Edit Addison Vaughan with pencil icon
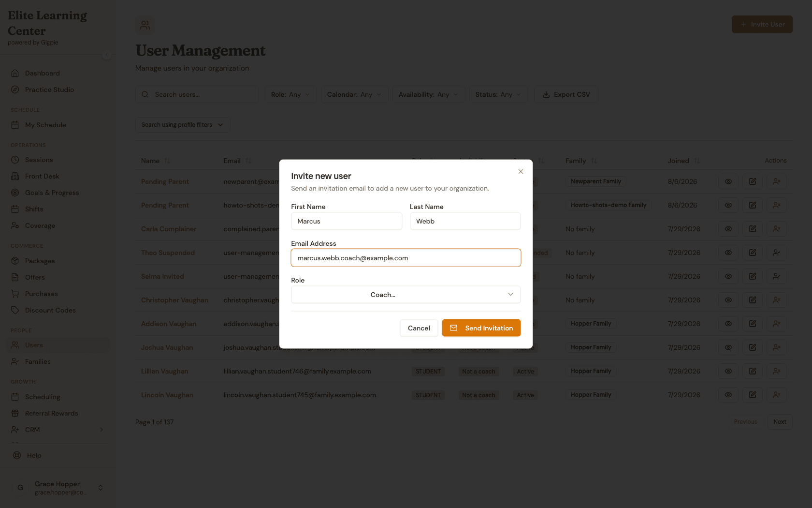 pos(753,324)
